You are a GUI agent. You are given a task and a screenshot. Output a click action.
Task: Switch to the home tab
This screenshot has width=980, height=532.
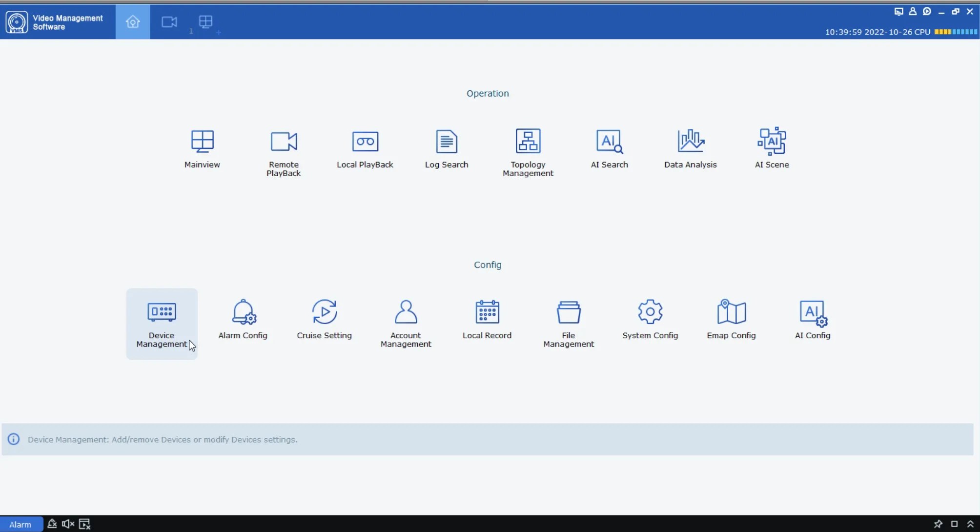pyautogui.click(x=133, y=22)
